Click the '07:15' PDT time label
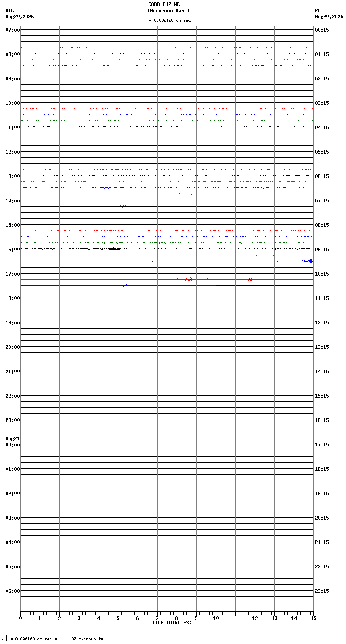The width and height of the screenshot is (346, 644). point(322,201)
